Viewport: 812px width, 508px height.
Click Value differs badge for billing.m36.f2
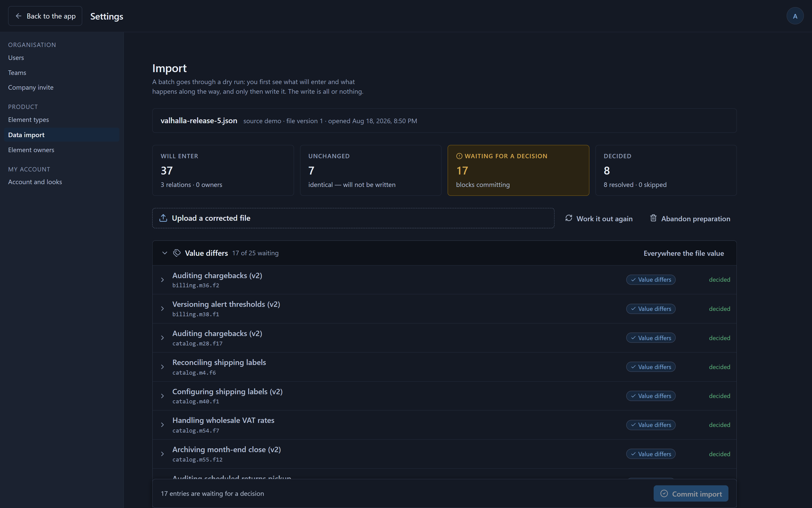point(651,280)
